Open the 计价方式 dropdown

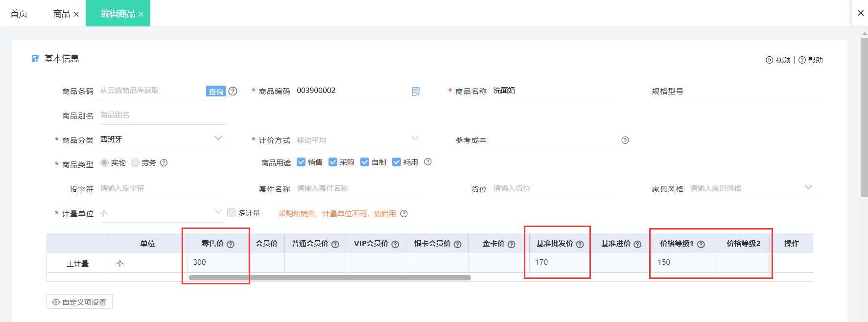tap(359, 140)
